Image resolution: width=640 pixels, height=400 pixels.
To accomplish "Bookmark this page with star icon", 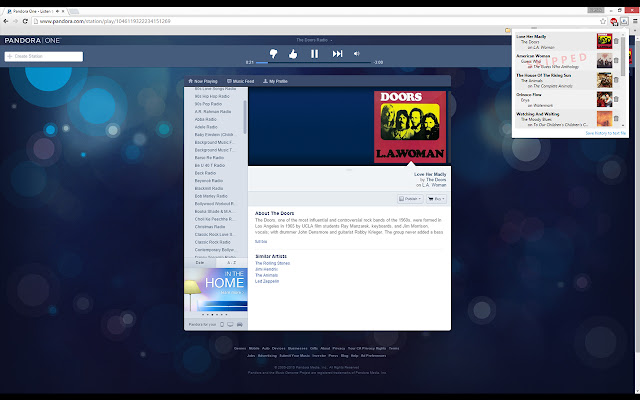I will 602,20.
